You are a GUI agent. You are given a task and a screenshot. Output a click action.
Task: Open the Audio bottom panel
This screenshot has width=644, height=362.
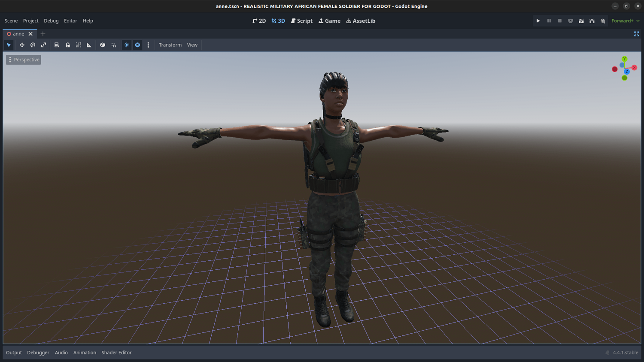point(61,353)
